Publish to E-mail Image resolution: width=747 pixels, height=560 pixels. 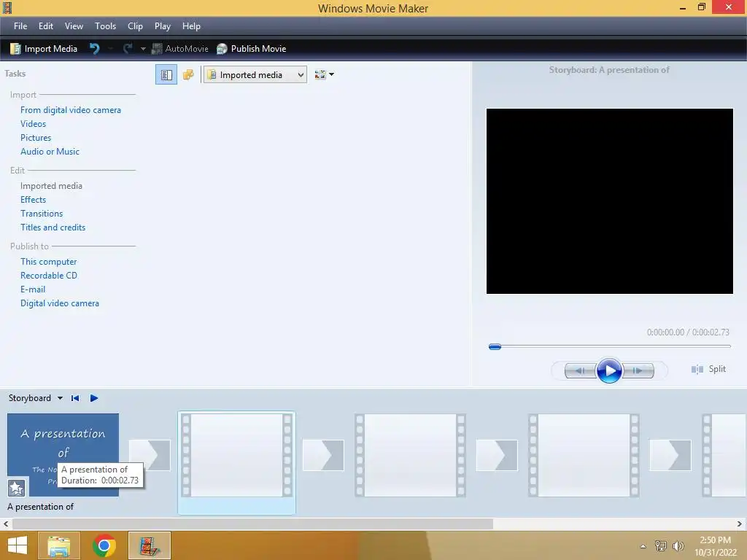click(x=33, y=289)
